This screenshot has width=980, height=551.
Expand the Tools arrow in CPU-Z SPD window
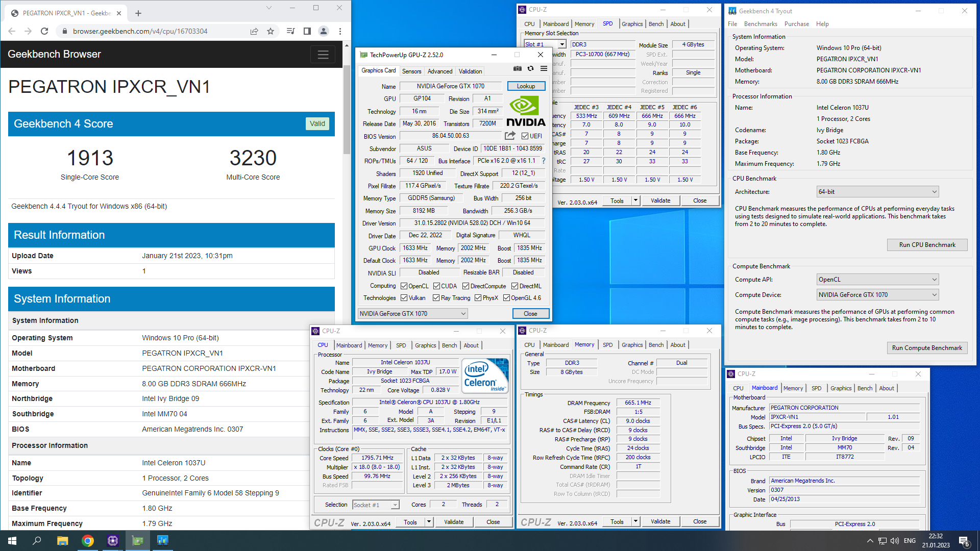click(635, 201)
